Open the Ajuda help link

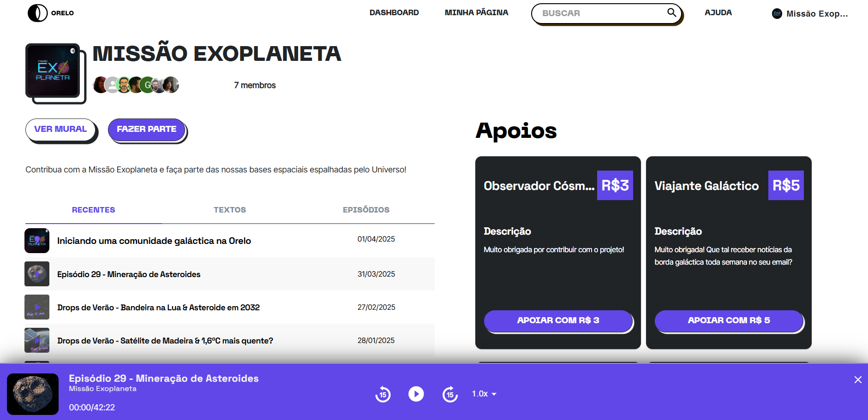718,12
